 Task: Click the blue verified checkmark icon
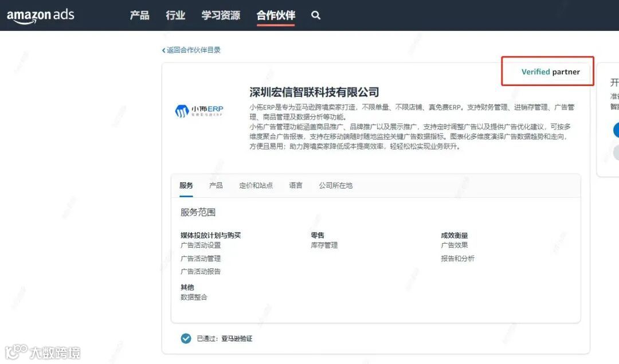pos(186,338)
